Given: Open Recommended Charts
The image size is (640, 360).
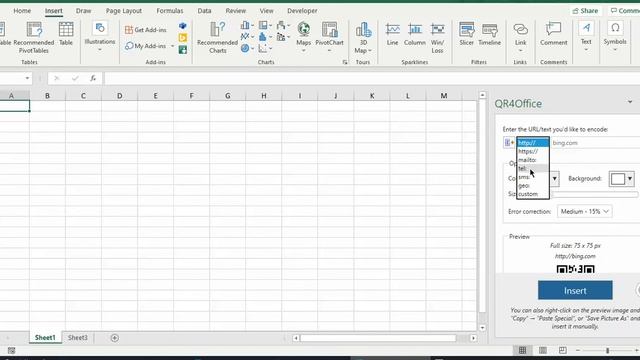Looking at the screenshot, I should point(217,38).
